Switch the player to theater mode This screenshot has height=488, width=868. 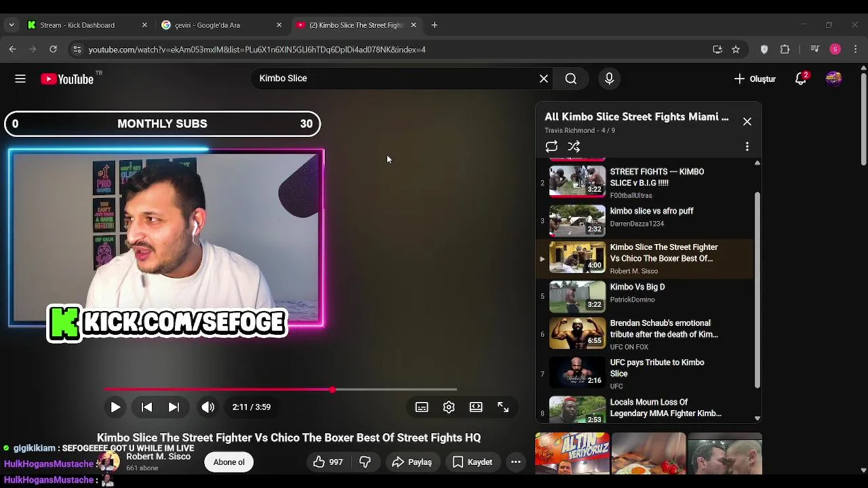pyautogui.click(x=476, y=407)
